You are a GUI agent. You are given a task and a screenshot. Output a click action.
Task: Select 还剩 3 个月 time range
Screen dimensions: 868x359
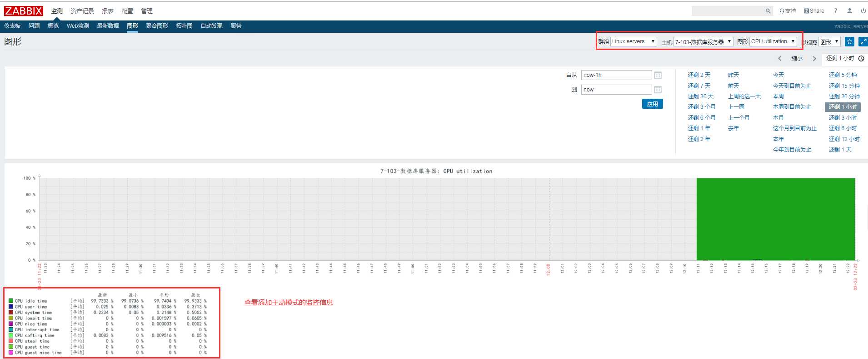point(702,107)
